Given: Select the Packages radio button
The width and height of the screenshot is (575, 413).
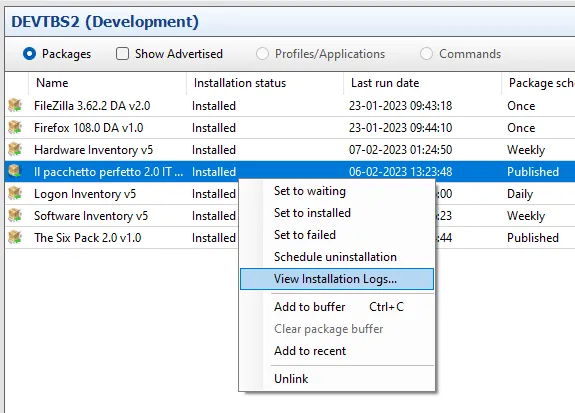Looking at the screenshot, I should coord(29,54).
